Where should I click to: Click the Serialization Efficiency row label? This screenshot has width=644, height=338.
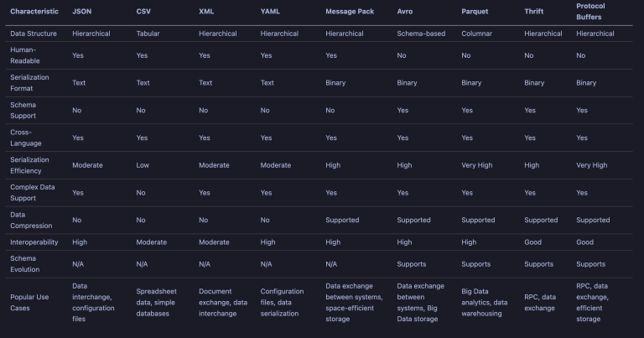pos(29,165)
